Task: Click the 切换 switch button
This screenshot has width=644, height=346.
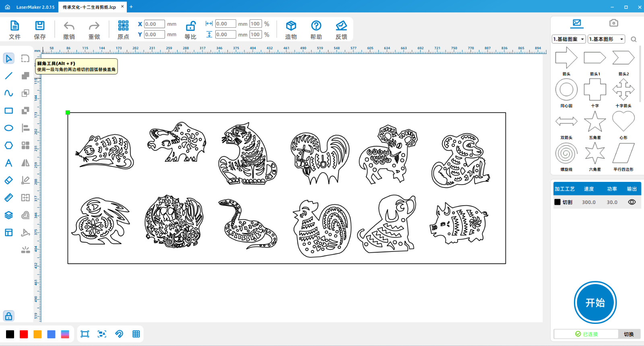Action: [x=629, y=334]
